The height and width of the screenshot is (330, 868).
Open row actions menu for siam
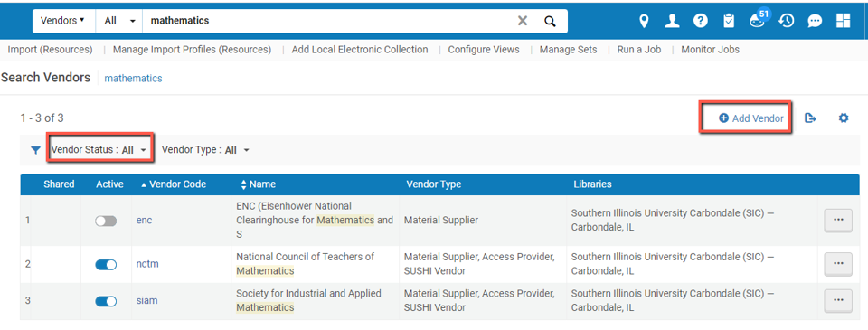point(838,301)
